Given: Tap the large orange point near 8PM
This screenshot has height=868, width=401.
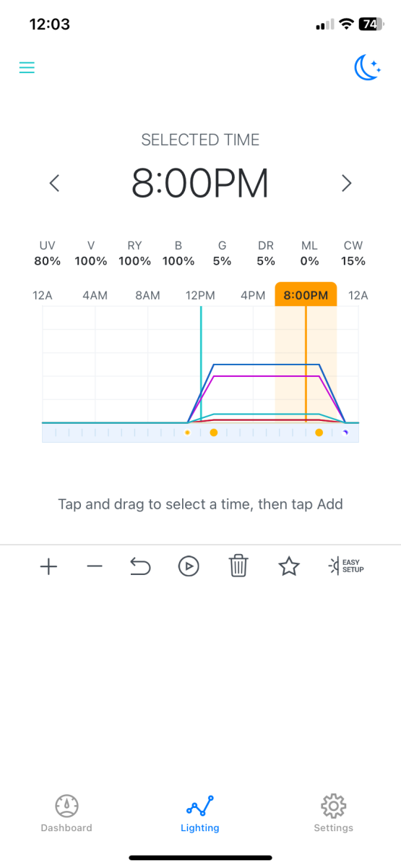Looking at the screenshot, I should coord(319,433).
